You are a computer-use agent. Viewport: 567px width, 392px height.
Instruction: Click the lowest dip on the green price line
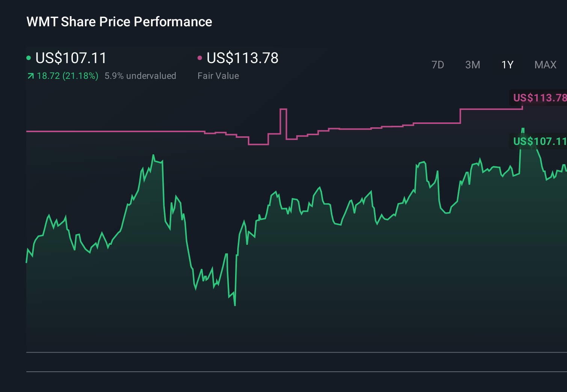point(235,305)
